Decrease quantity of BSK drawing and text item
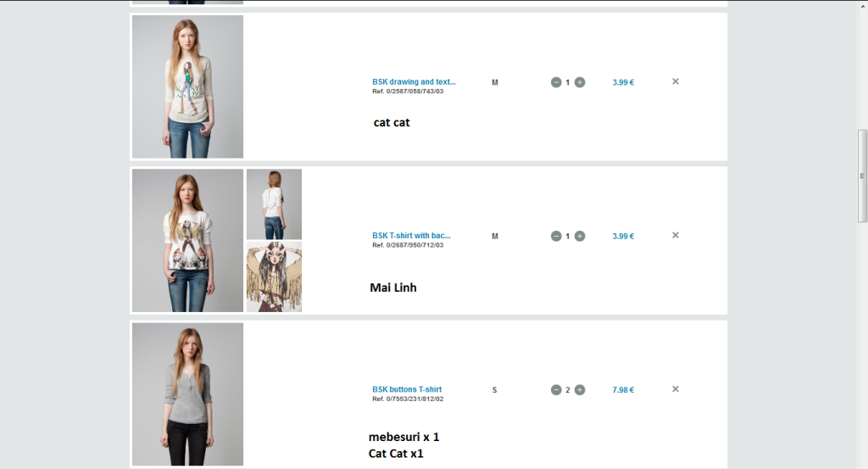868x469 pixels. coord(556,82)
